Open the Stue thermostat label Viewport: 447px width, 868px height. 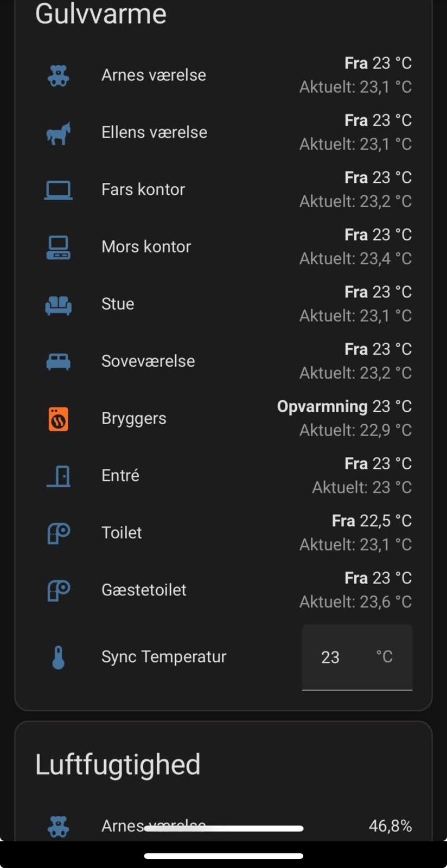tap(118, 304)
